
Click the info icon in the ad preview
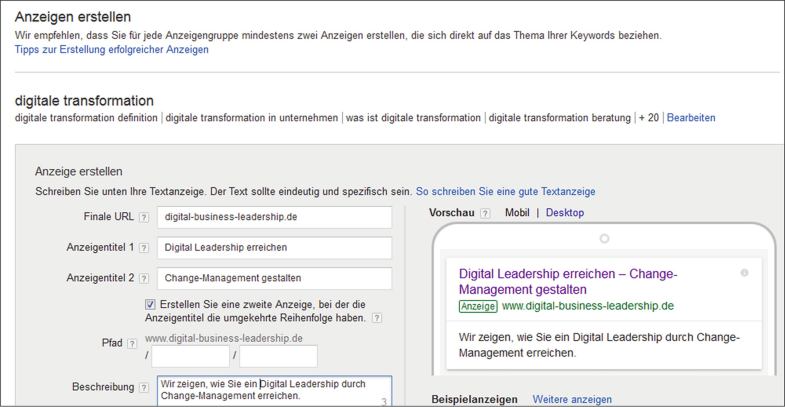[743, 273]
